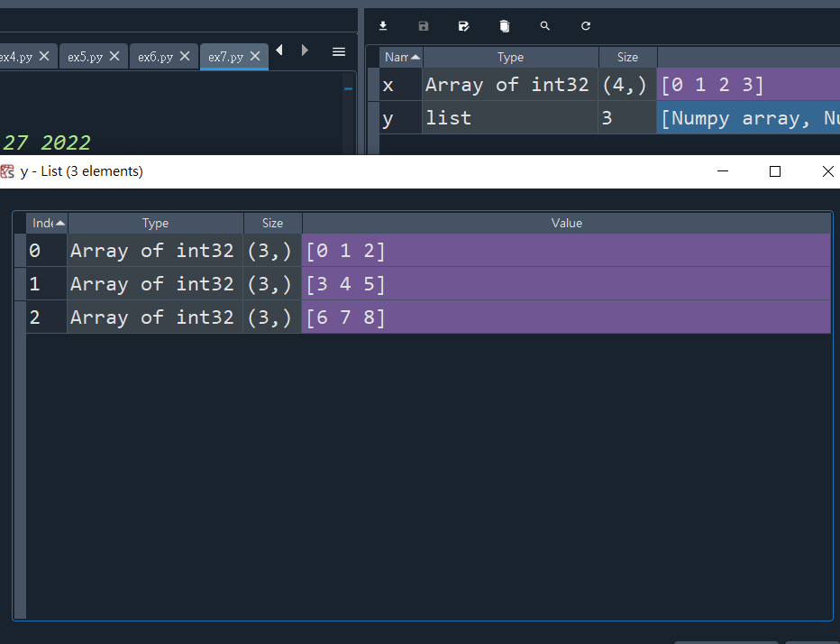Sort list viewer by Index column

[x=47, y=223]
